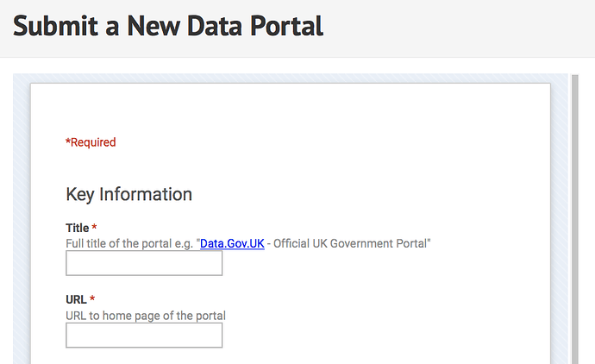Screen dimensions: 595x364
Task: Click the form's vertical scrollbar
Action: 575,216
